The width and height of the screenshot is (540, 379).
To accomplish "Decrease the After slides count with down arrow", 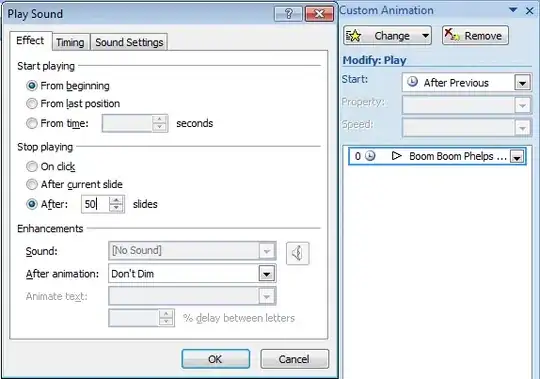I will coord(116,208).
